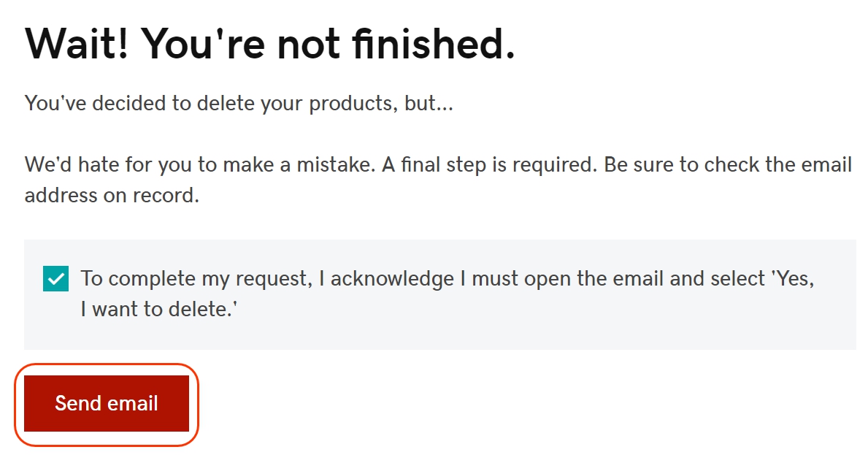This screenshot has width=868, height=455.
Task: Click the word "finished." in the heading
Action: point(434,45)
